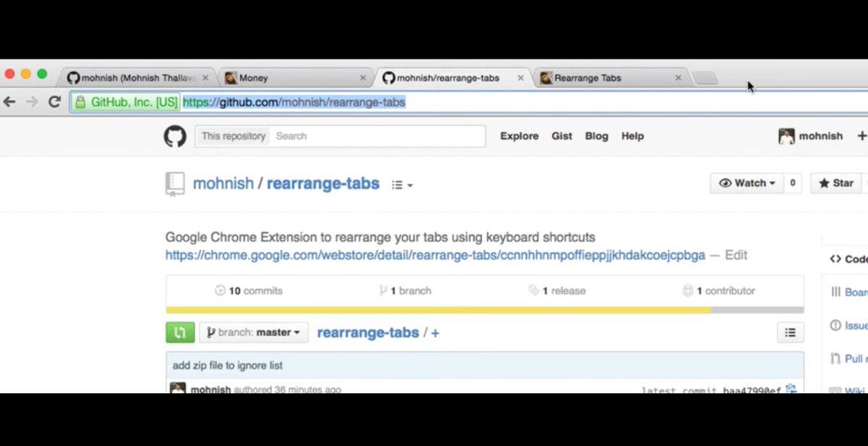Close the Rearrange Tabs tab

pyautogui.click(x=678, y=78)
